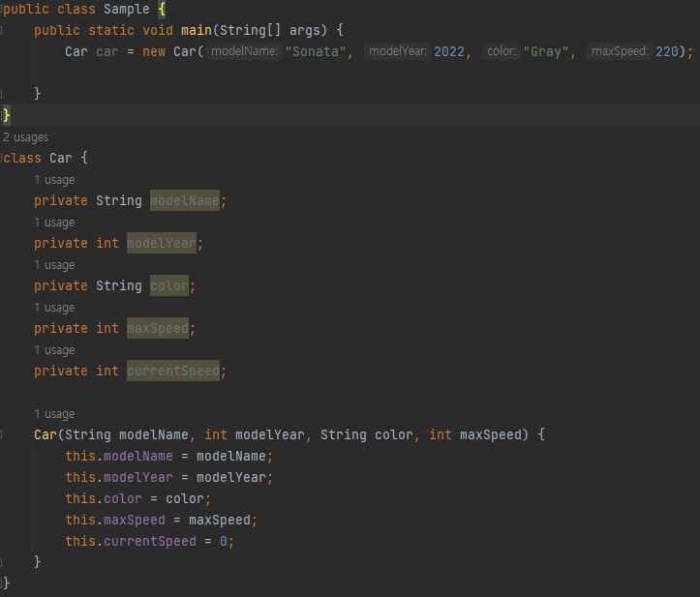Viewport: 700px width, 597px height.
Task: Click the int maxSpeed constructor parameter
Action: pos(475,435)
